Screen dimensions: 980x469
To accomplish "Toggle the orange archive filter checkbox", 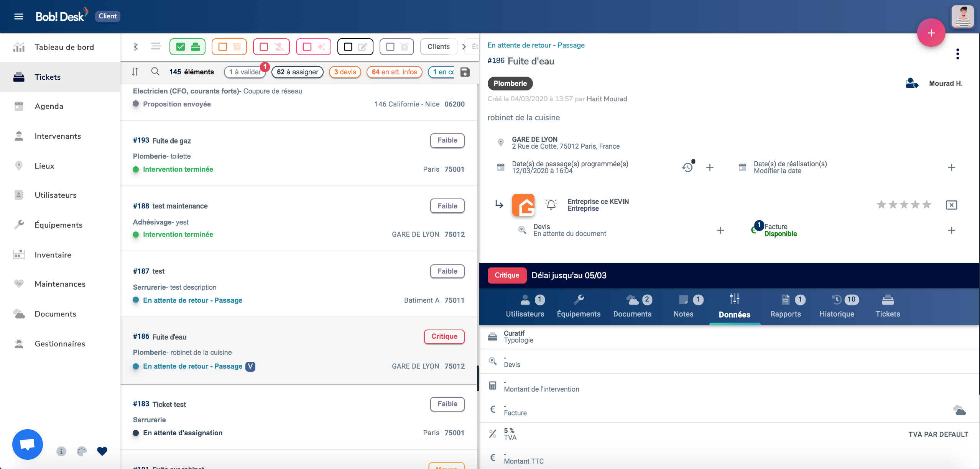I will 229,47.
